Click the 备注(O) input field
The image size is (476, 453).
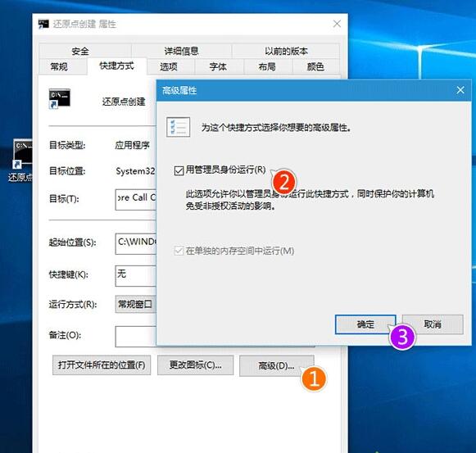point(136,337)
